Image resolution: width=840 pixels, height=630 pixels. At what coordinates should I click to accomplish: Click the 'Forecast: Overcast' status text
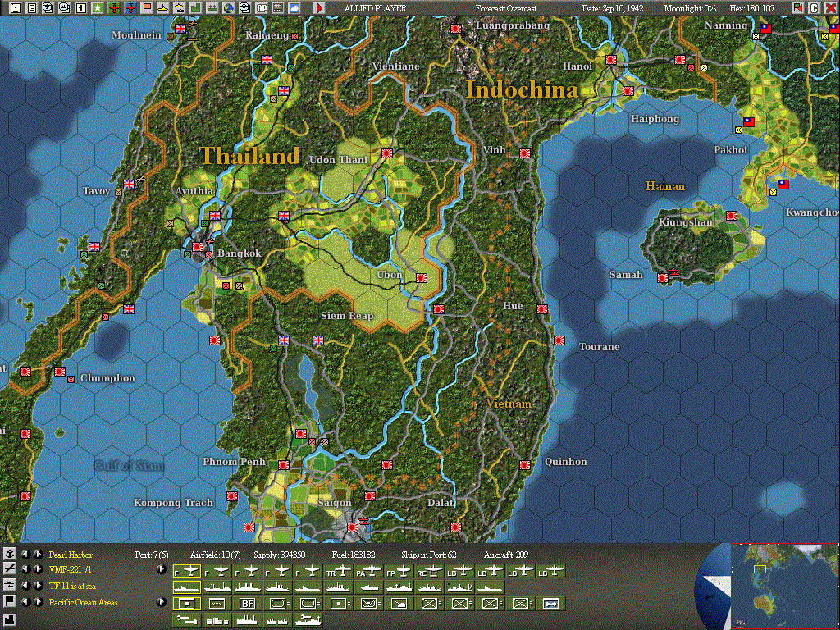pos(505,8)
